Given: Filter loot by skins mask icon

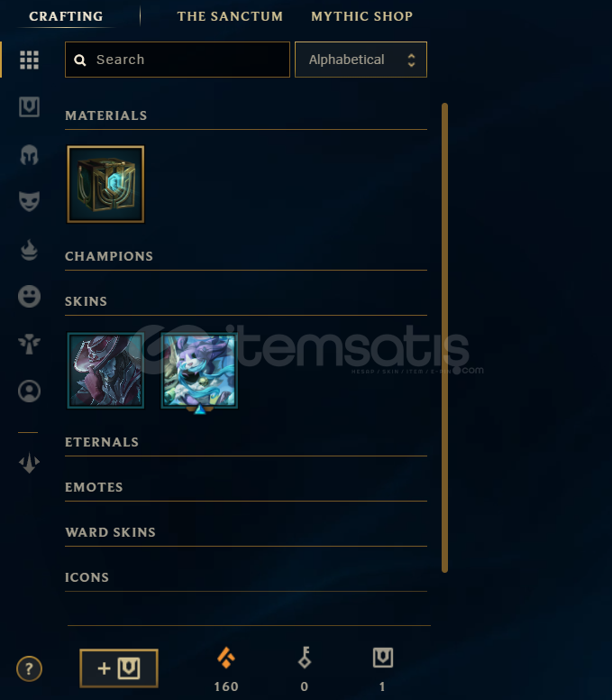Looking at the screenshot, I should 29,201.
